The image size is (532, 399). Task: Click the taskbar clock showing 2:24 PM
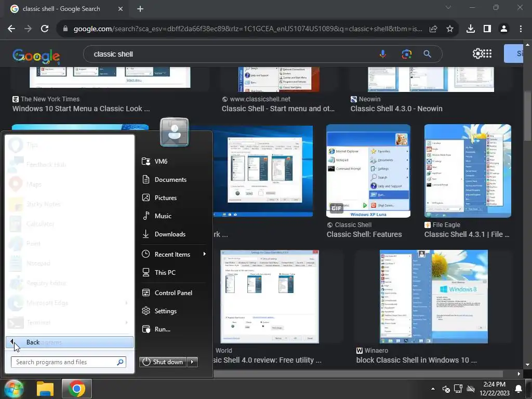pyautogui.click(x=495, y=389)
